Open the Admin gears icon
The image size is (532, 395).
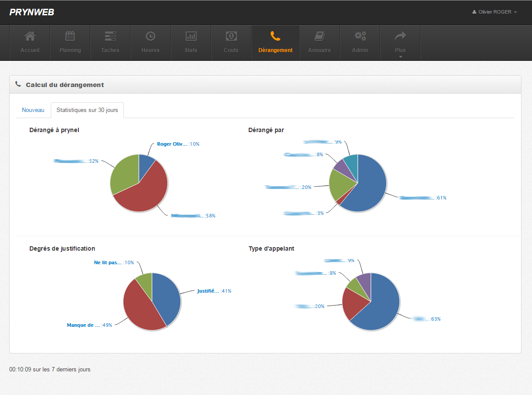point(360,36)
